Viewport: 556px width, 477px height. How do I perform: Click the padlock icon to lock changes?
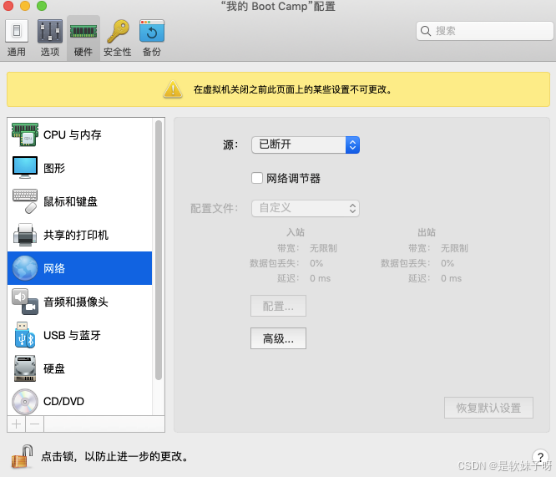pos(22,456)
